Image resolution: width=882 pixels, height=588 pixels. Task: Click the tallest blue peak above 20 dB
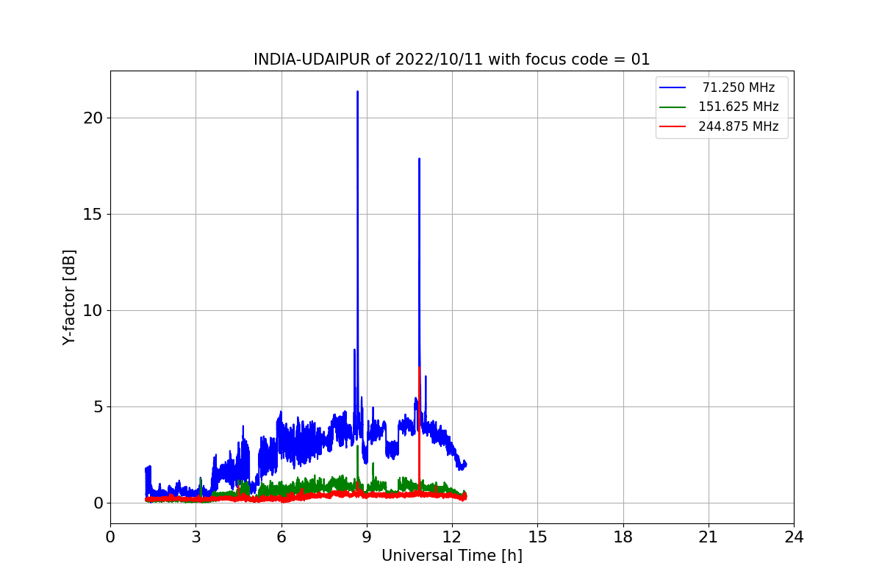tap(357, 93)
